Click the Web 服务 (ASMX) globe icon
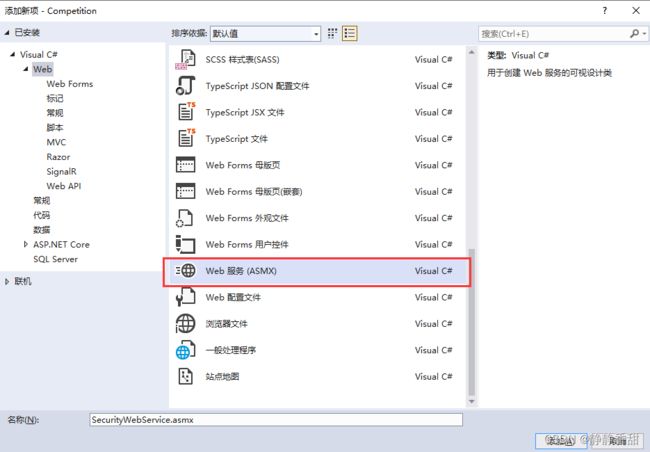Image resolution: width=650 pixels, height=452 pixels. coord(185,271)
